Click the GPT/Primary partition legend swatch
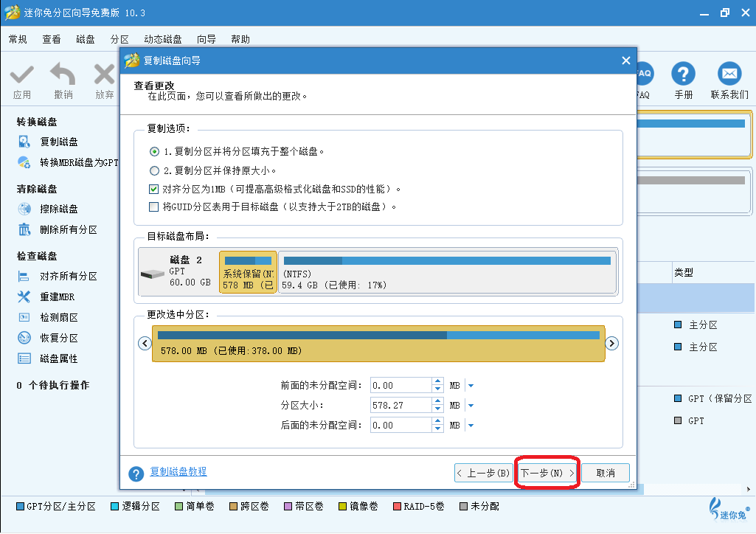 (20, 507)
